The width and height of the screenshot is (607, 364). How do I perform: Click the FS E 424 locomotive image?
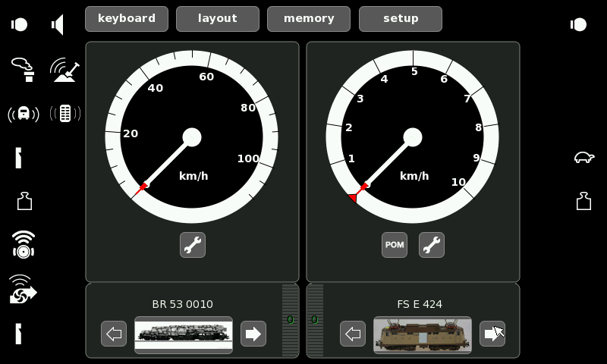tap(423, 335)
